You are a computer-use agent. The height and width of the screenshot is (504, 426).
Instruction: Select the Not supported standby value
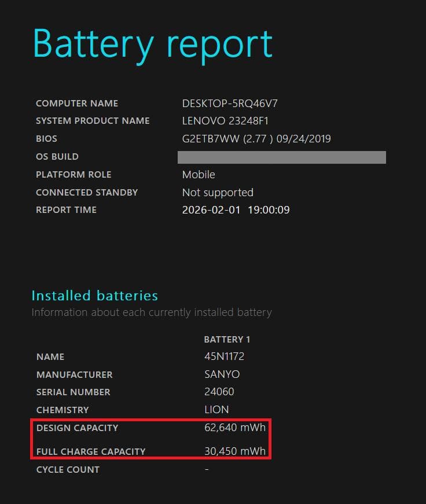(218, 192)
